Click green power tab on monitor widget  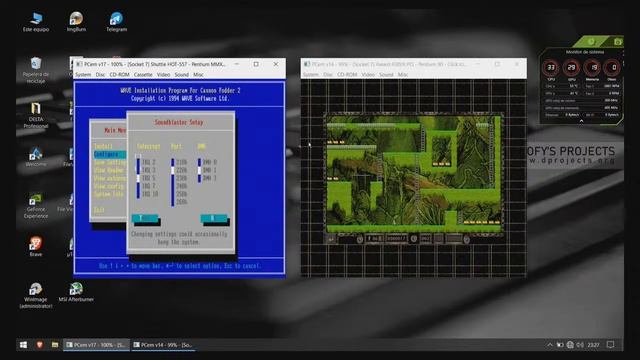pos(591,41)
